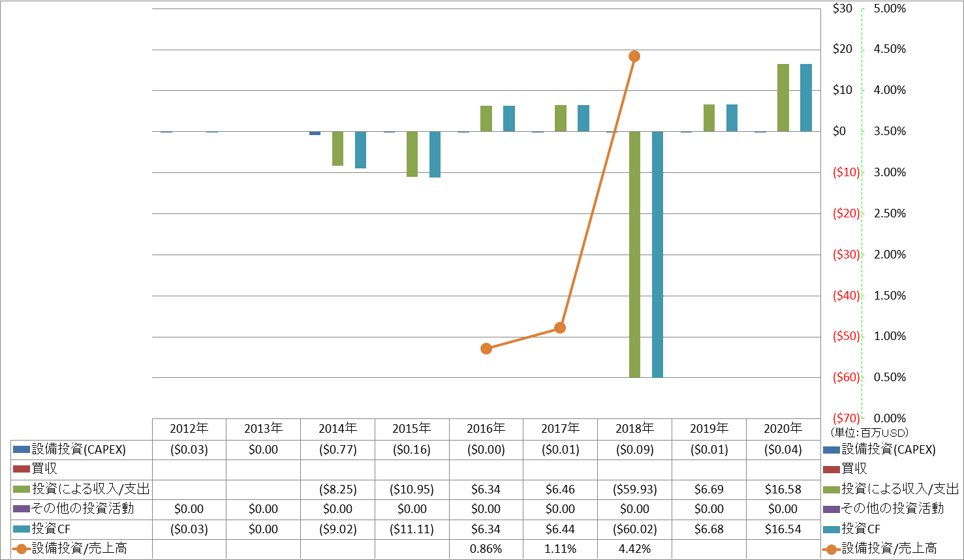
Task: Select the $16.54 投資CF cell for 2020年
Action: tap(783, 529)
